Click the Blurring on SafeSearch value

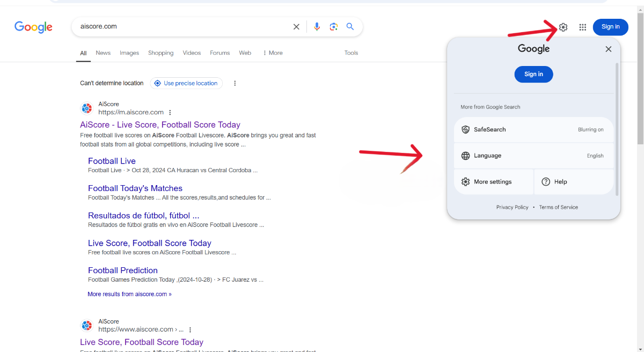pos(590,130)
